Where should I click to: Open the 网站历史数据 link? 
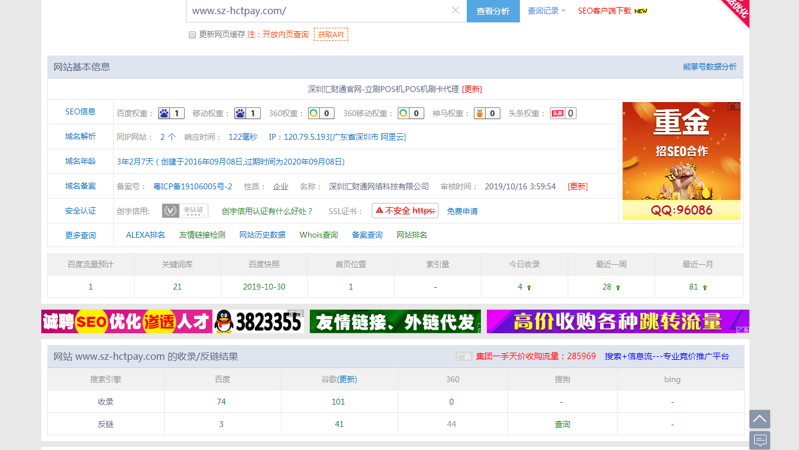(262, 235)
